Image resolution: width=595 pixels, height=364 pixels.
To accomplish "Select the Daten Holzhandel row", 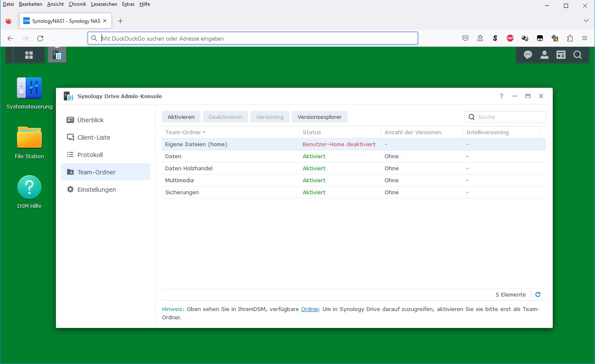I will 354,168.
